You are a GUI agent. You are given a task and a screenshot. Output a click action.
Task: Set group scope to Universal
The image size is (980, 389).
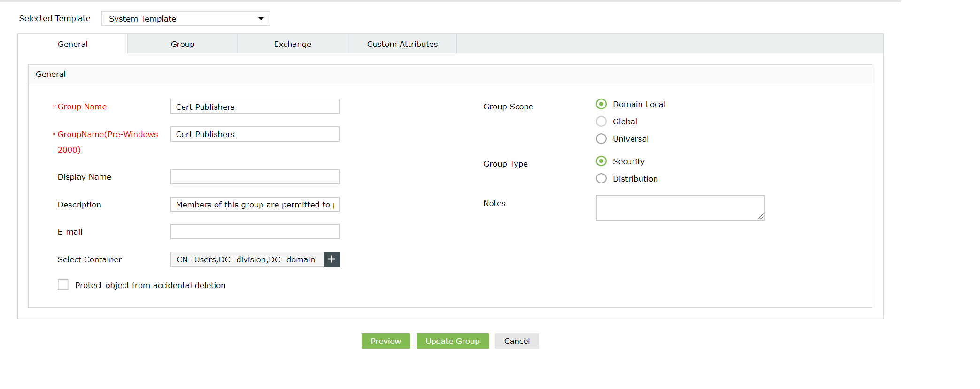click(x=601, y=139)
